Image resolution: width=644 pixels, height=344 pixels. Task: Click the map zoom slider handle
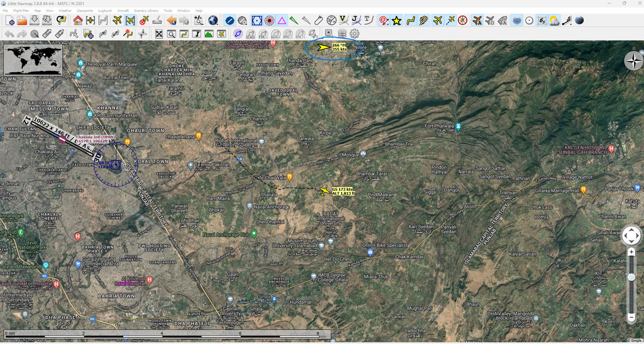pyautogui.click(x=631, y=277)
